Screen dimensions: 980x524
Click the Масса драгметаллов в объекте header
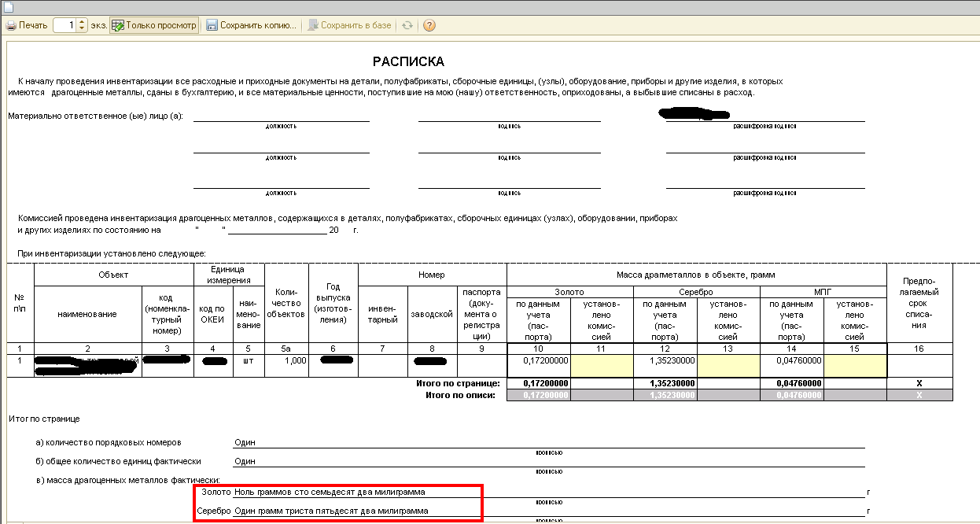pos(697,275)
